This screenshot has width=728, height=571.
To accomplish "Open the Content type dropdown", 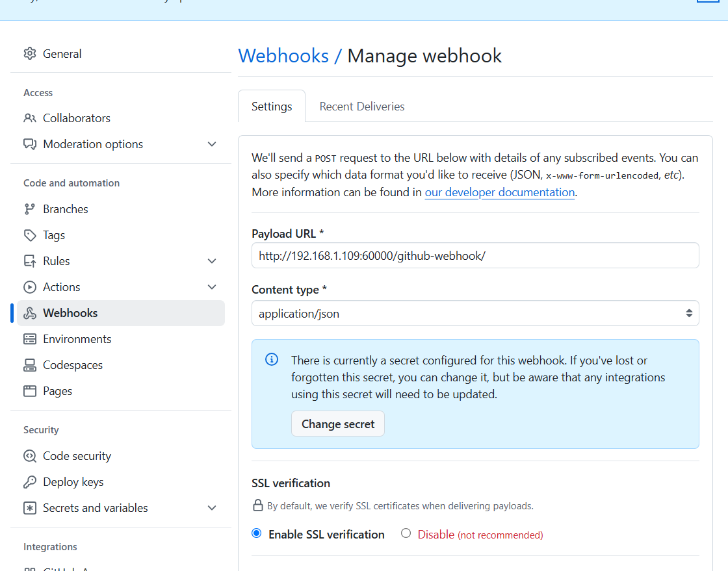I will (475, 313).
